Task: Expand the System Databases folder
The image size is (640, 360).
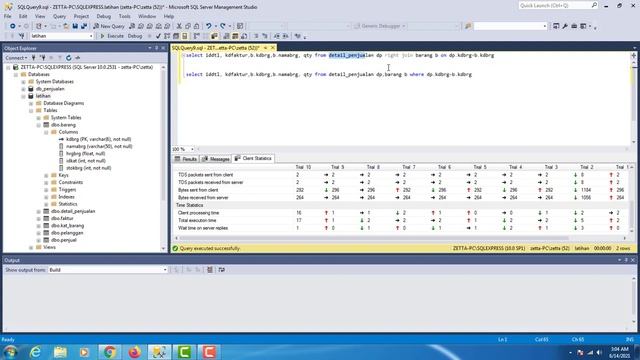Action: tap(23, 82)
